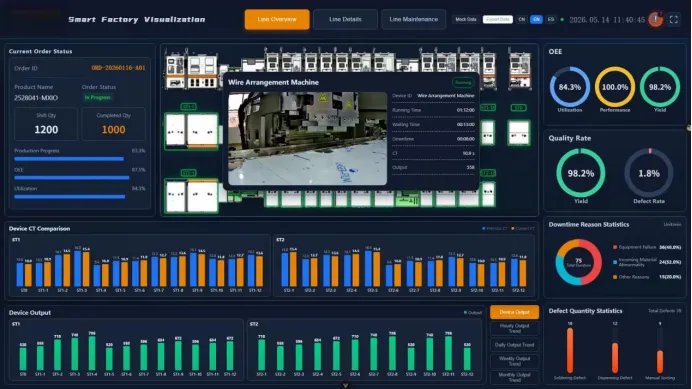The image size is (692, 389).
Task: Click the Utilization progress bar
Action: tap(69, 196)
